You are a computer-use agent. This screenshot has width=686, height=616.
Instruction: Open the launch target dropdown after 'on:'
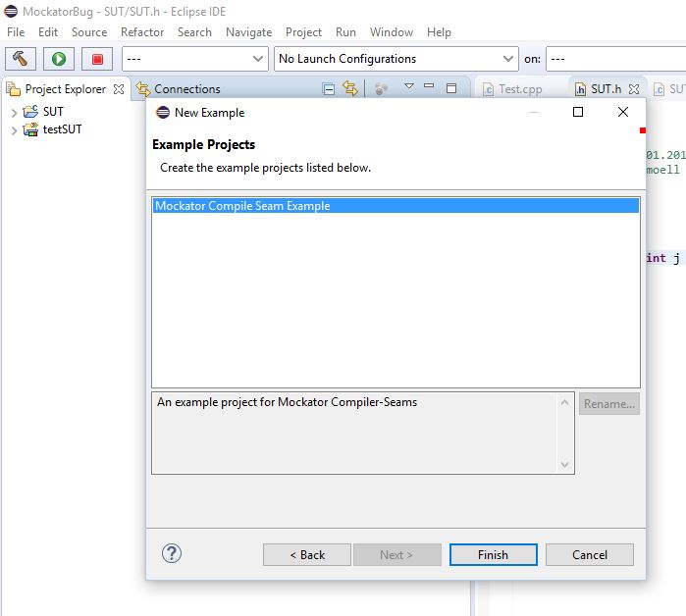coord(616,59)
